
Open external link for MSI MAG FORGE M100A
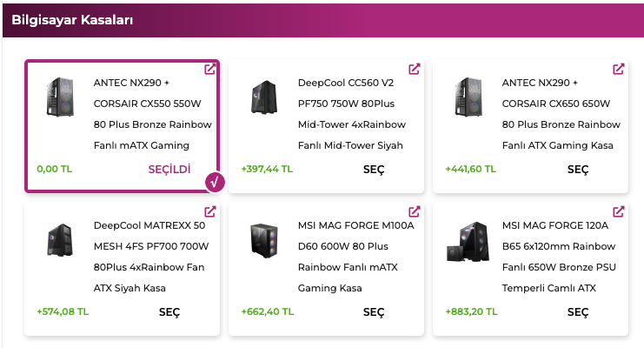coord(415,211)
